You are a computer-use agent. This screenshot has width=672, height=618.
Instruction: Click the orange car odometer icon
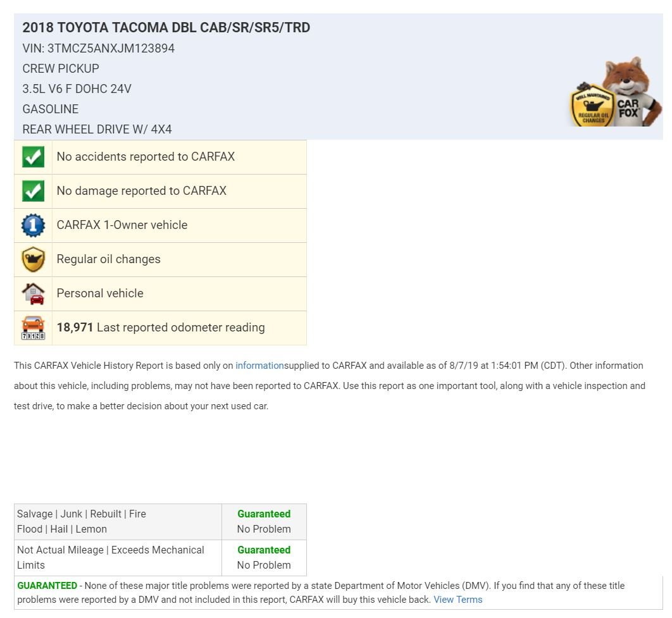click(x=33, y=328)
